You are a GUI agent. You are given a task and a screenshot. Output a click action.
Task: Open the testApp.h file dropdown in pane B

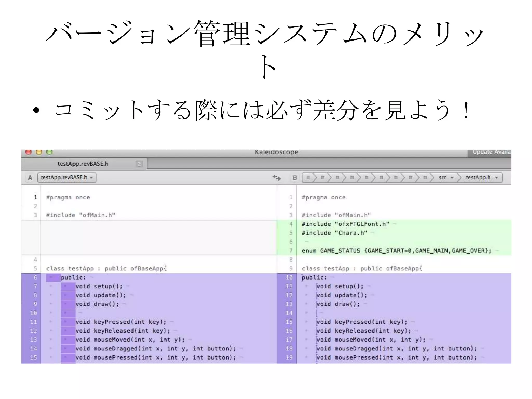[x=481, y=178]
